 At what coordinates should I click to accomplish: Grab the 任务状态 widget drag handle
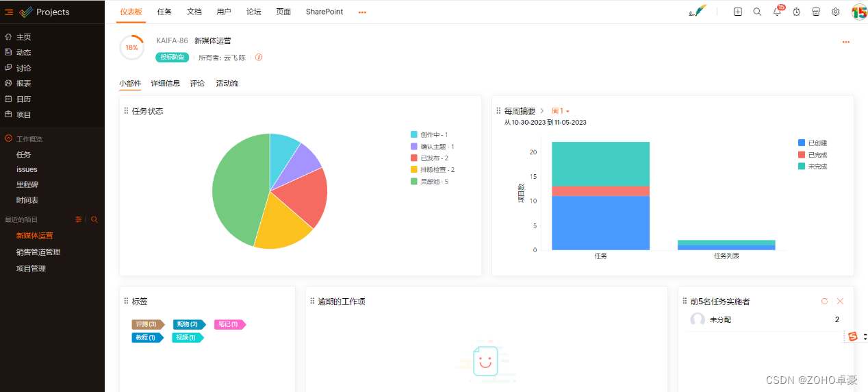click(126, 111)
